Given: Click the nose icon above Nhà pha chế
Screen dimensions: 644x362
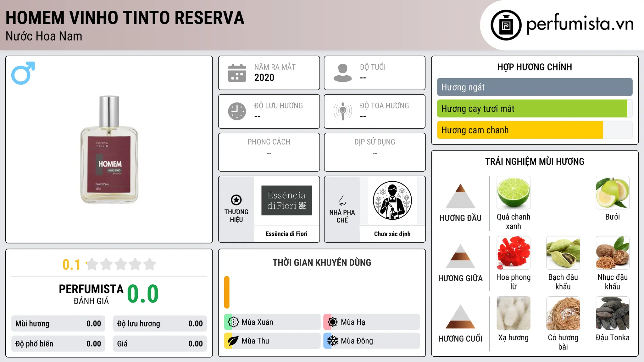Looking at the screenshot, I should click(342, 200).
